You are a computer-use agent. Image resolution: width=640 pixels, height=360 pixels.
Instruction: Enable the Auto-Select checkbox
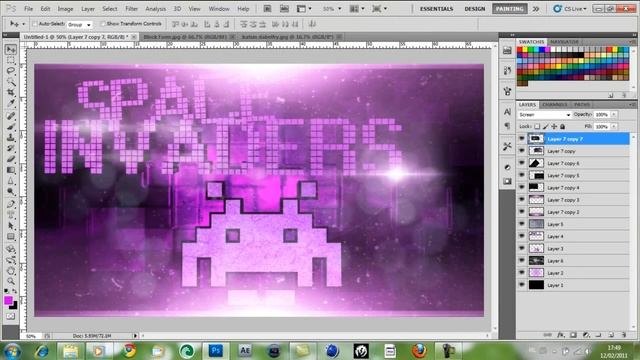click(35, 24)
